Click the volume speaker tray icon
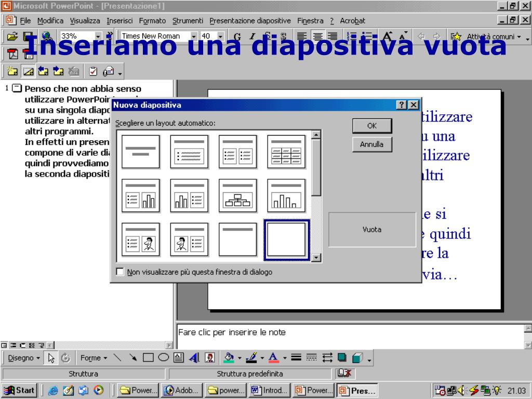 (461, 391)
